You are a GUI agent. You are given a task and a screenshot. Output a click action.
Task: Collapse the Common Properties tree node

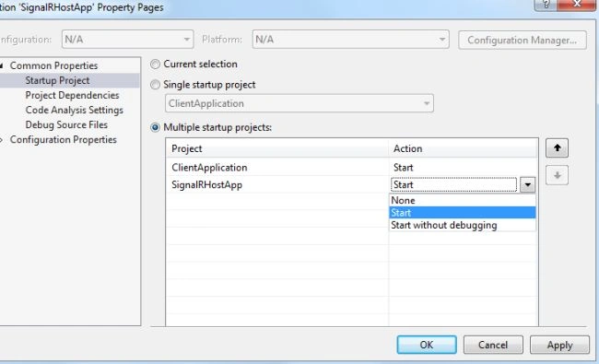[2, 65]
